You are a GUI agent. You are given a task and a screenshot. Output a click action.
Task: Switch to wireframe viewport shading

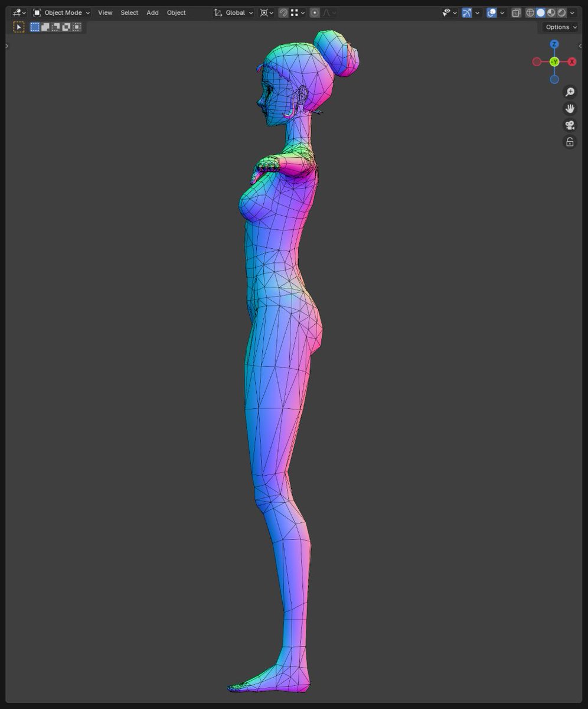tap(530, 12)
